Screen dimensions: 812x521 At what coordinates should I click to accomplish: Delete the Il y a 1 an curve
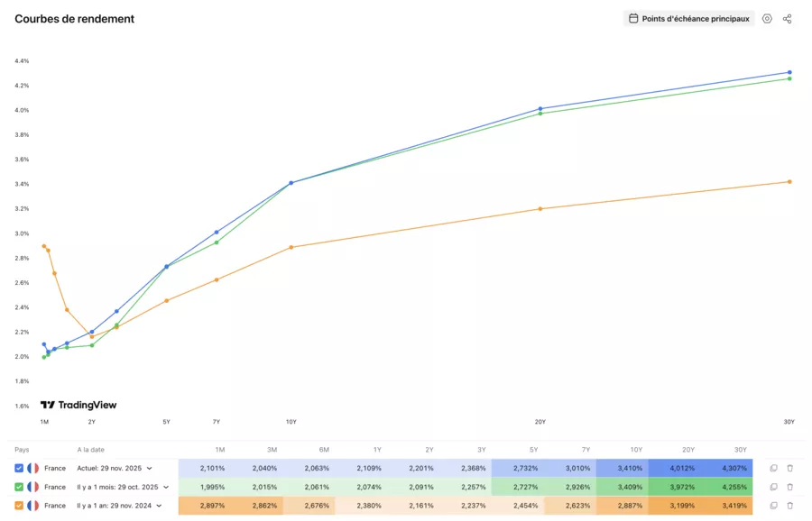tap(790, 505)
